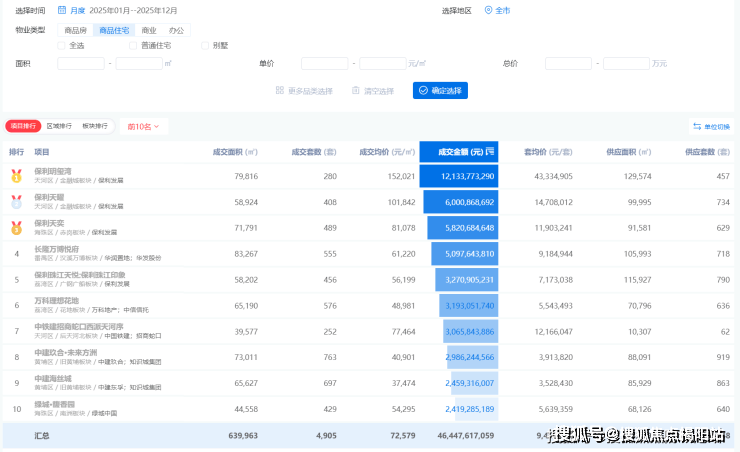Click the 6,000,868,692 amount bar
740x452 pixels.
[461, 202]
